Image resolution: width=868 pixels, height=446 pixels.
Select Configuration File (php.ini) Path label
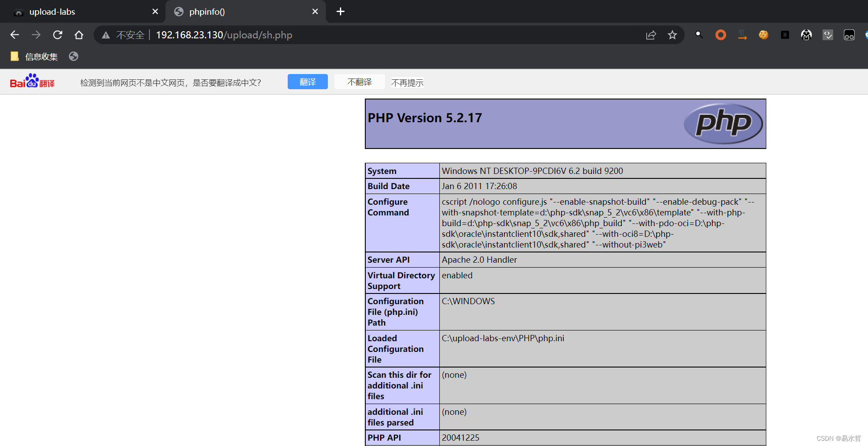click(402, 312)
